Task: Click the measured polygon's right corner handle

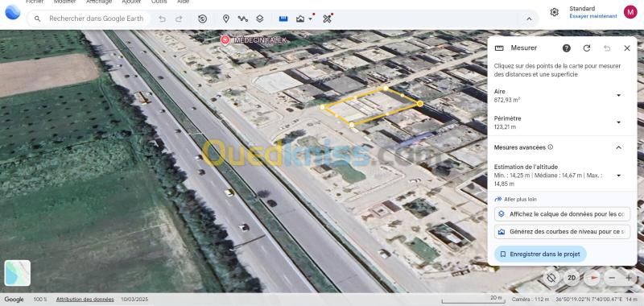Action: (419, 104)
